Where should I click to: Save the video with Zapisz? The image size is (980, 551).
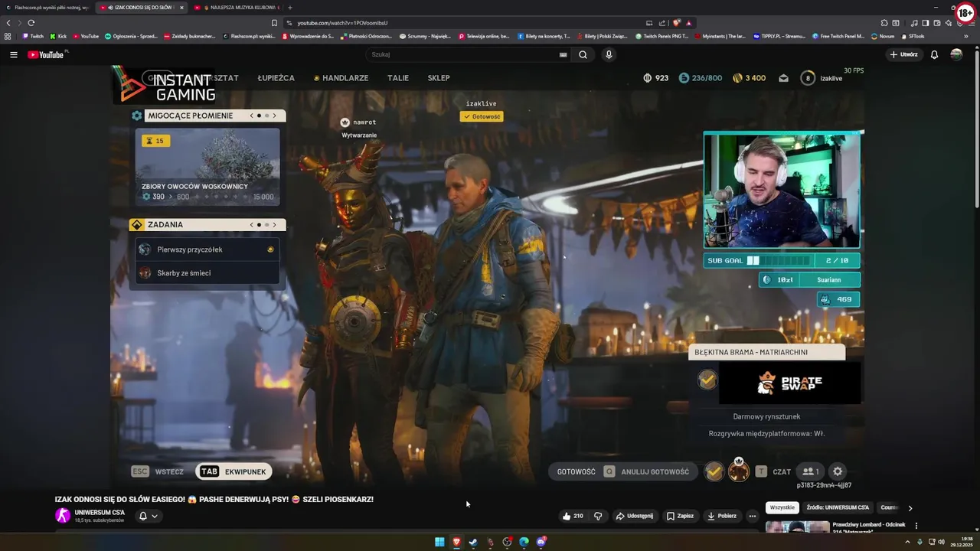[x=680, y=516]
